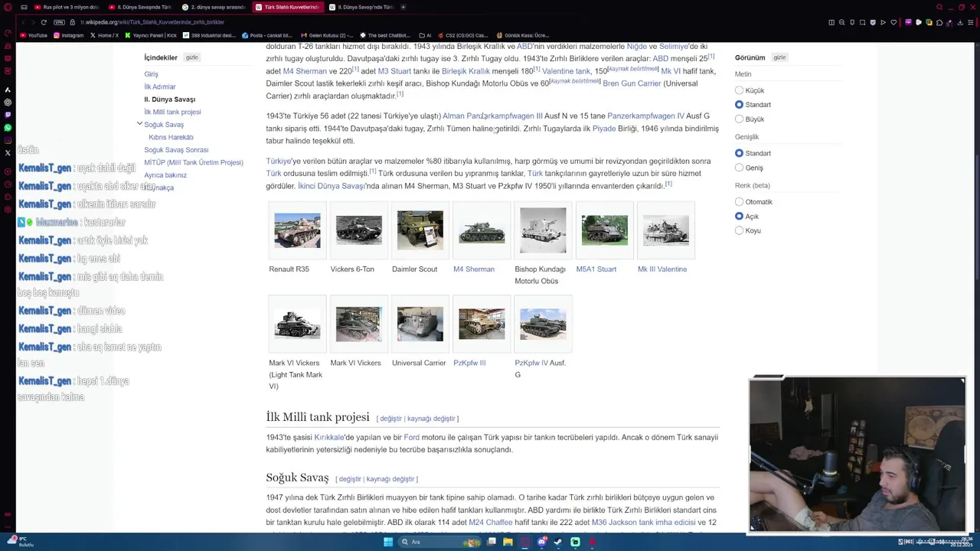Hide the Görünüm appearance panel

pyautogui.click(x=779, y=57)
